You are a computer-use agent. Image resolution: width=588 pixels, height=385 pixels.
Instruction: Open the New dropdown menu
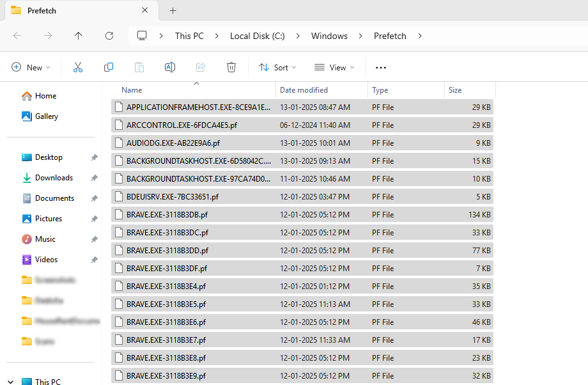[31, 68]
